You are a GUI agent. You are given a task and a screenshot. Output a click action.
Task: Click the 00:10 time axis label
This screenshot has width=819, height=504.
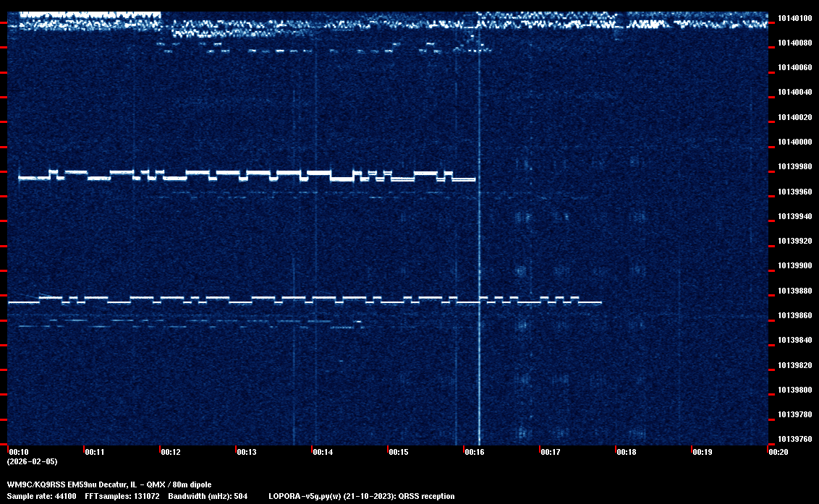[x=18, y=452]
